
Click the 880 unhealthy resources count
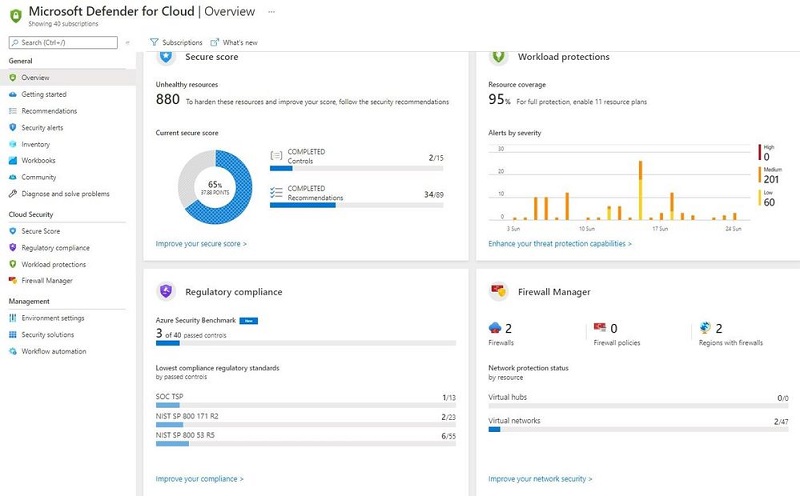pyautogui.click(x=168, y=99)
